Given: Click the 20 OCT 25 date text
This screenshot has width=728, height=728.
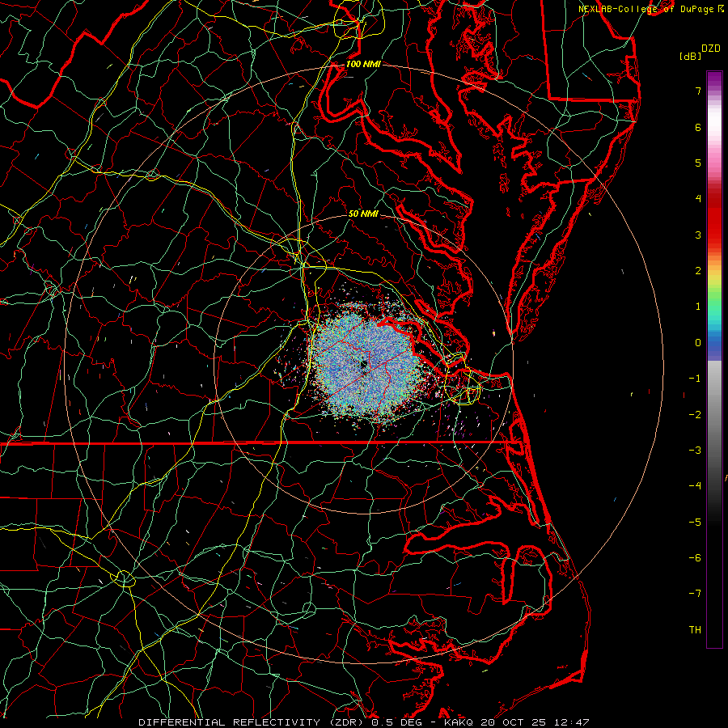Looking at the screenshot, I should (514, 722).
